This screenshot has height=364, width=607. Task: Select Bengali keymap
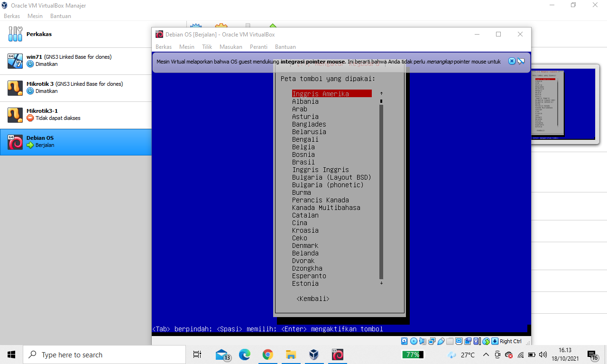click(305, 139)
